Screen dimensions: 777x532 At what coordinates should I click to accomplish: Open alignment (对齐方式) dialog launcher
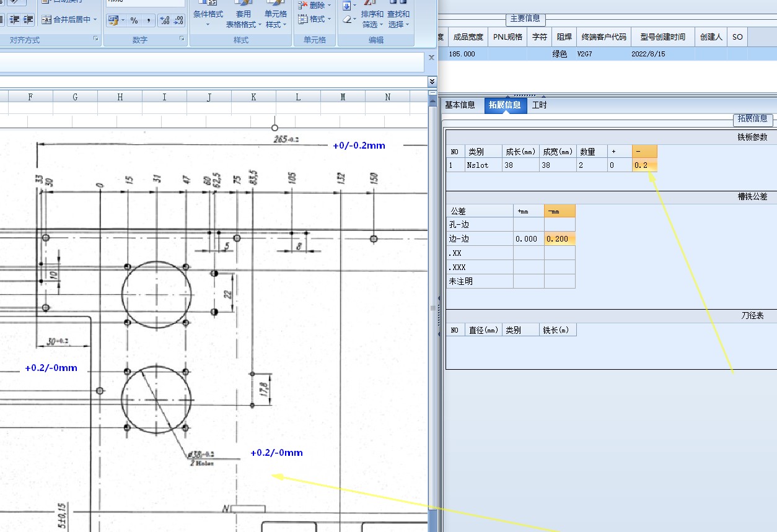pyautogui.click(x=96, y=39)
